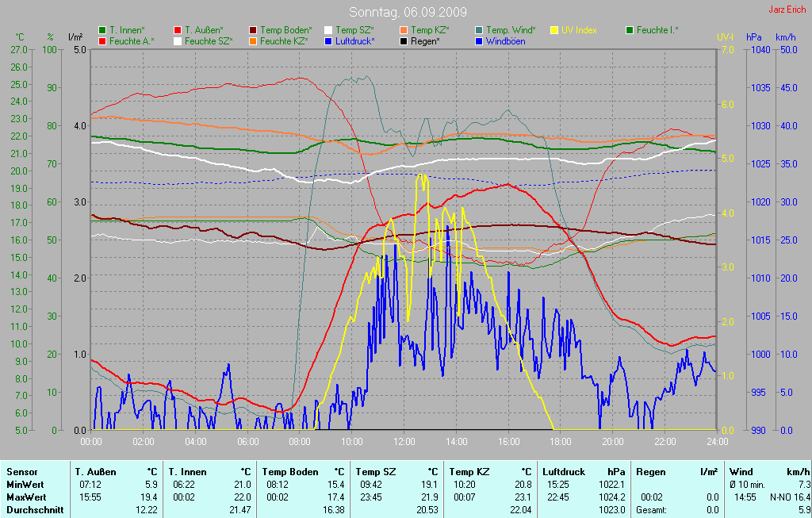Click the Gesamt: rain total label

point(651,510)
